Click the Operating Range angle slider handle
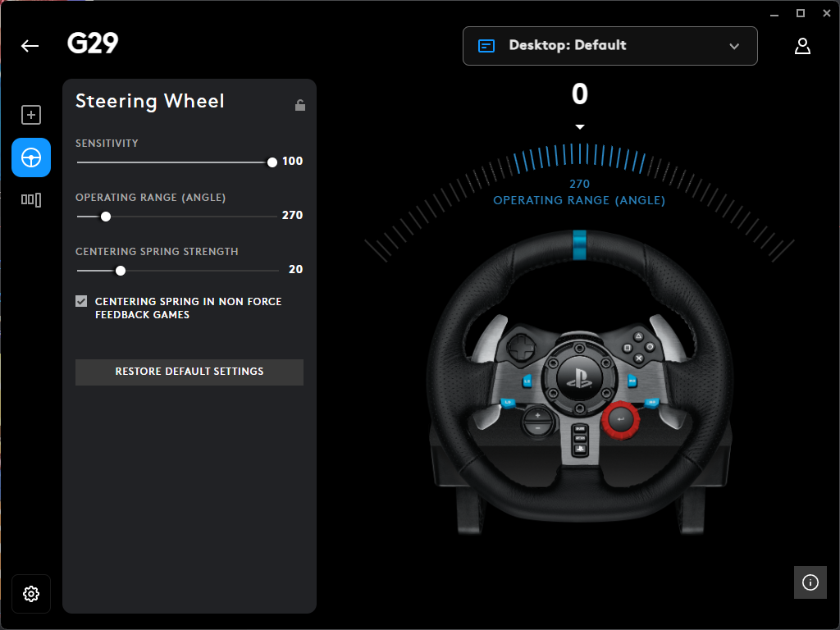840x630 pixels. tap(105, 216)
